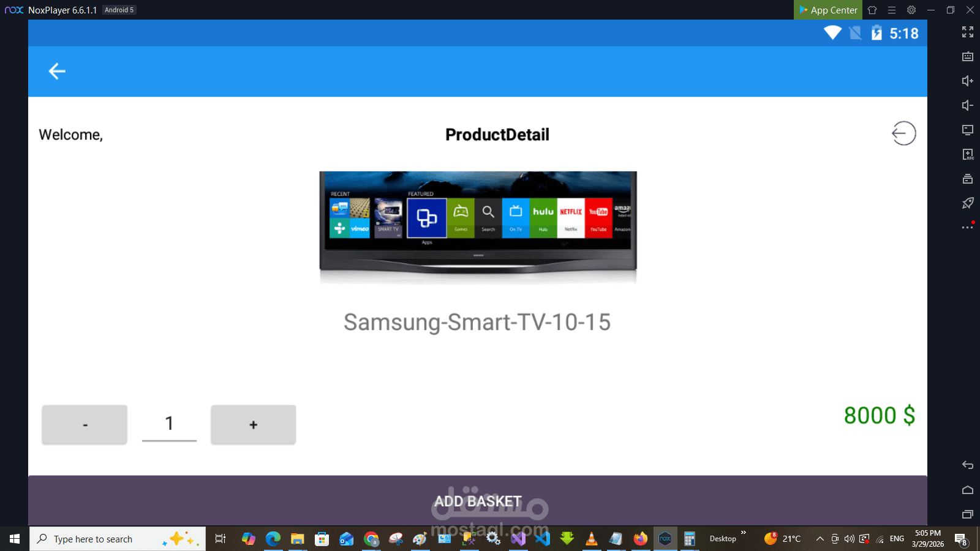
Task: Click the taskbar ENG language indicator
Action: point(897,539)
